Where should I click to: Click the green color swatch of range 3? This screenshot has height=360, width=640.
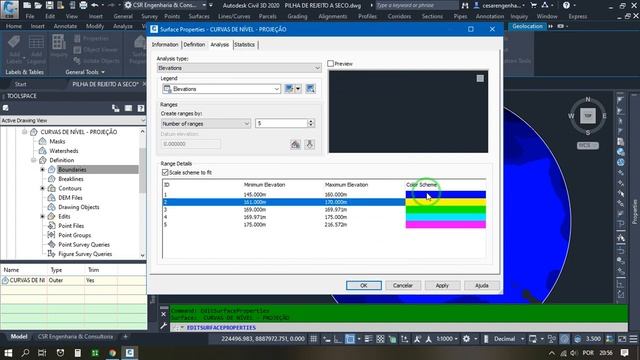pyautogui.click(x=446, y=210)
